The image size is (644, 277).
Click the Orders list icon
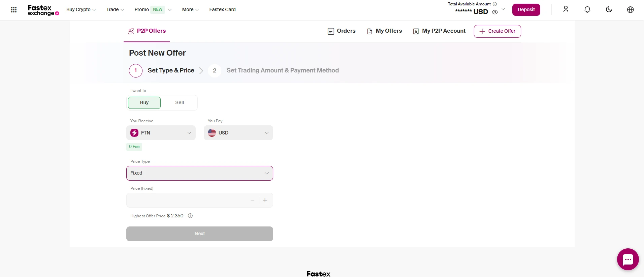tap(331, 31)
